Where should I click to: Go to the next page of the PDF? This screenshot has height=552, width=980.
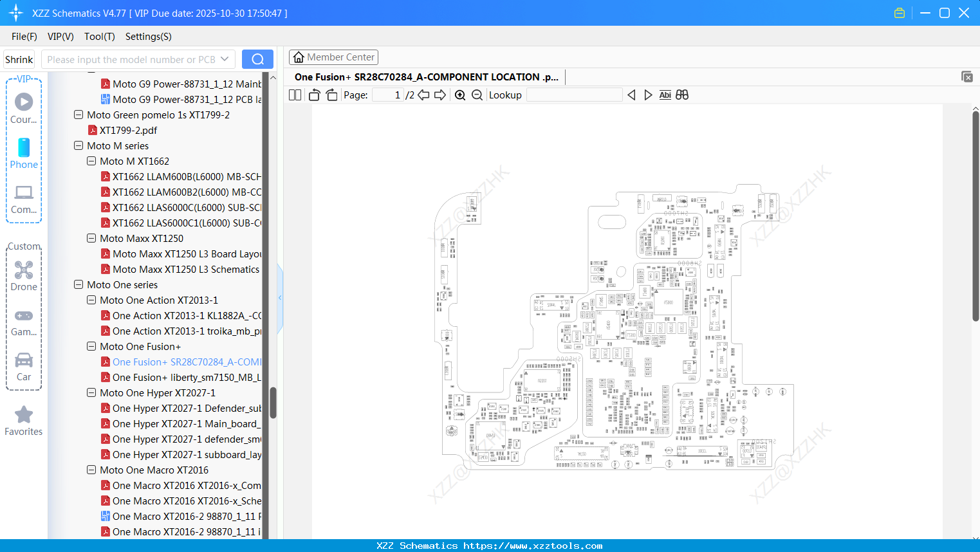pyautogui.click(x=441, y=95)
